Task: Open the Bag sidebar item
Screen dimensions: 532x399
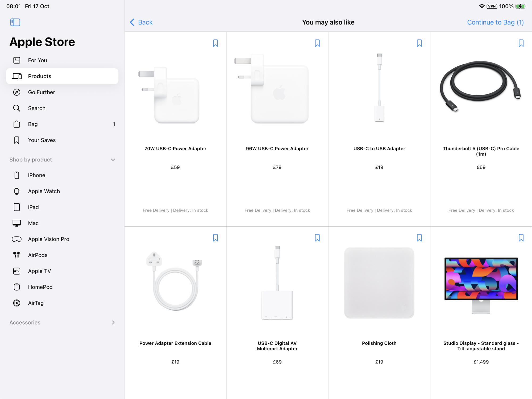Action: 33,124
